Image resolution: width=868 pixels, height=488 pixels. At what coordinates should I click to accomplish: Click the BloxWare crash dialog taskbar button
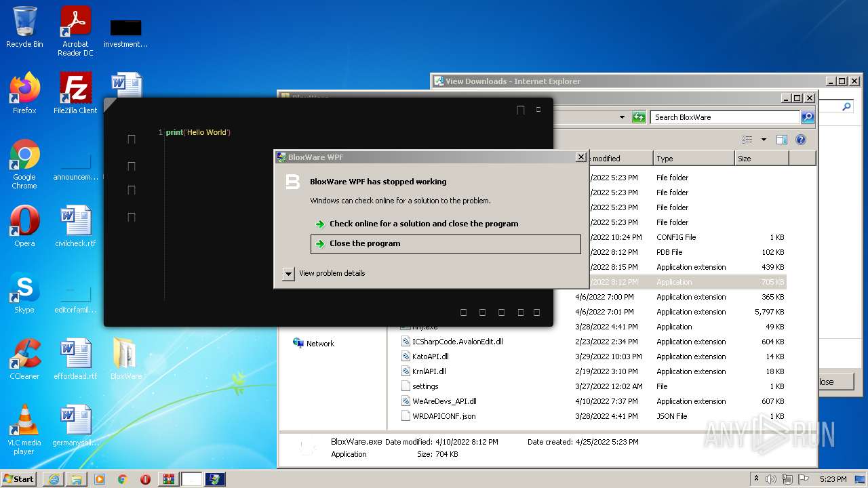point(215,479)
